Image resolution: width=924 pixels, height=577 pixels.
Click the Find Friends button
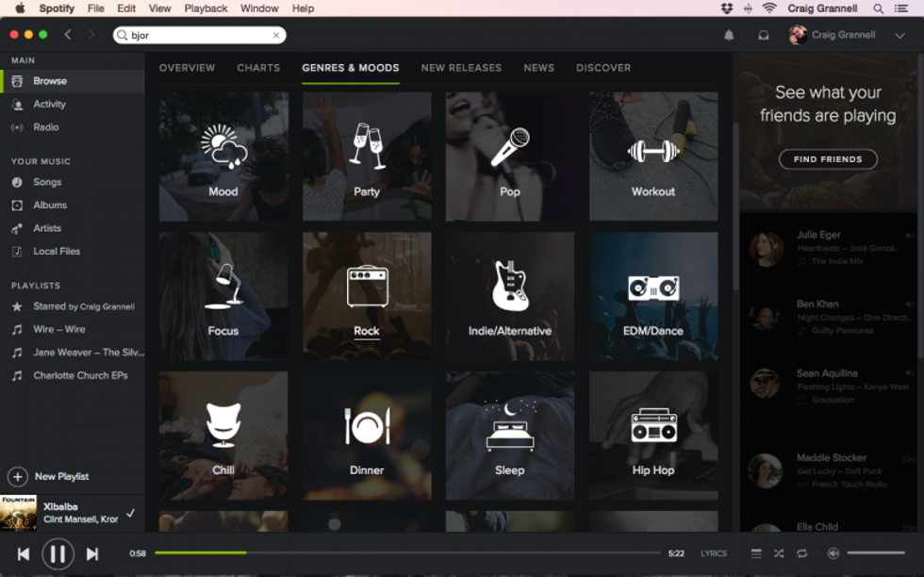[828, 159]
